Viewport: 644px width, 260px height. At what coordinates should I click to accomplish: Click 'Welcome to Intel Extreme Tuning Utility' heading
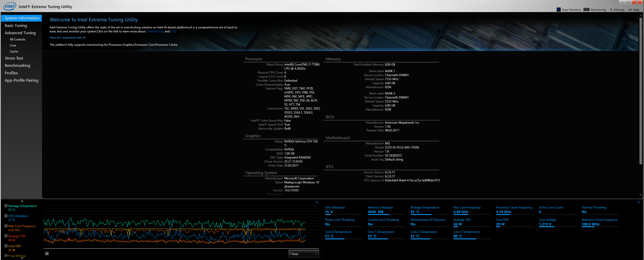94,20
